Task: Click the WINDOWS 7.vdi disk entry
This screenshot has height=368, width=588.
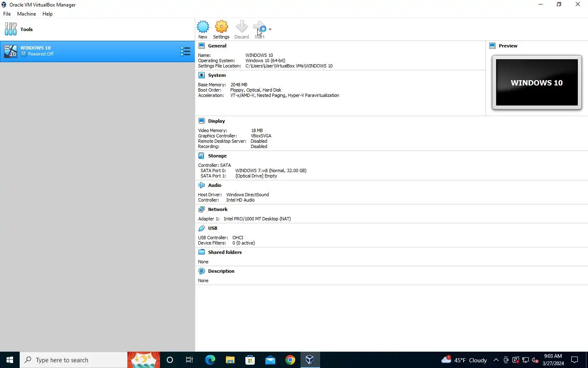Action: pos(271,171)
